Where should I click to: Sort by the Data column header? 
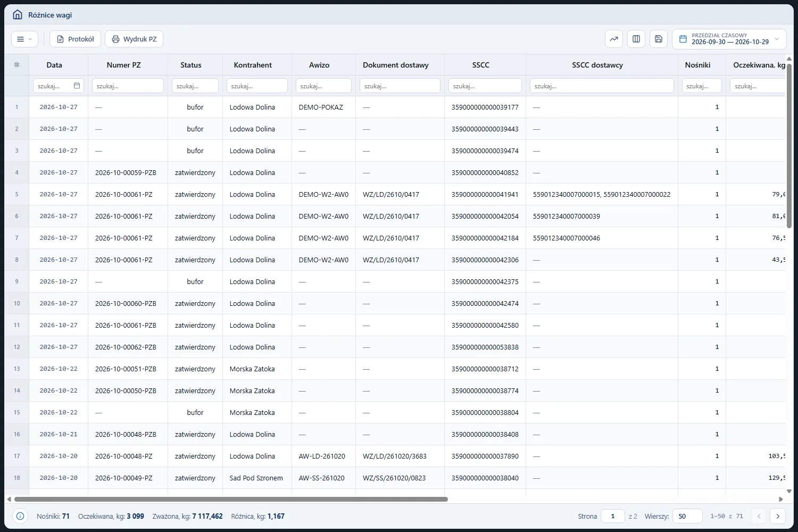(59, 65)
